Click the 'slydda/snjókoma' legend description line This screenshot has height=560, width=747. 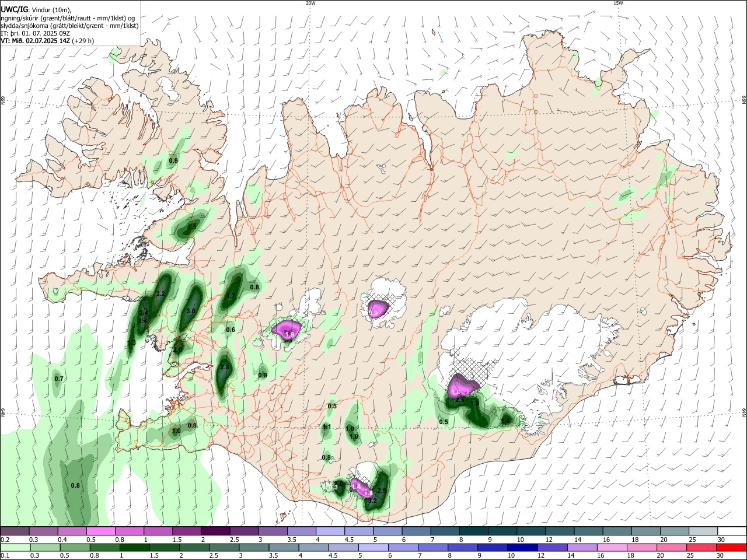click(x=69, y=26)
